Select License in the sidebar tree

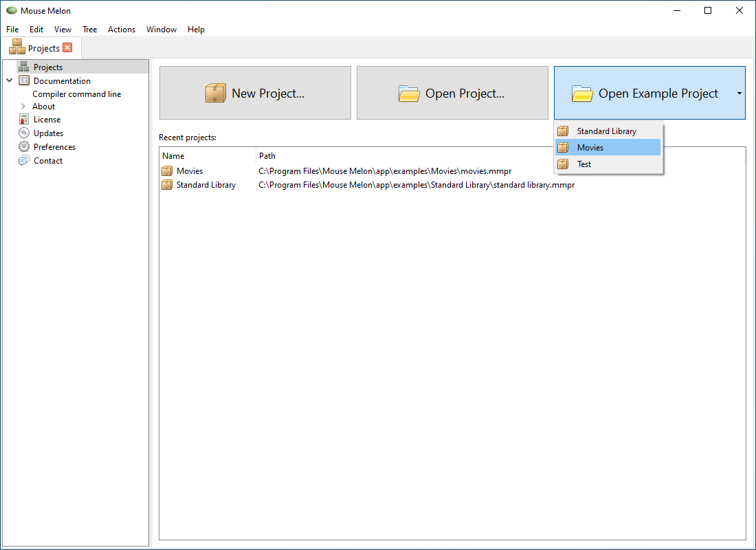[x=47, y=119]
